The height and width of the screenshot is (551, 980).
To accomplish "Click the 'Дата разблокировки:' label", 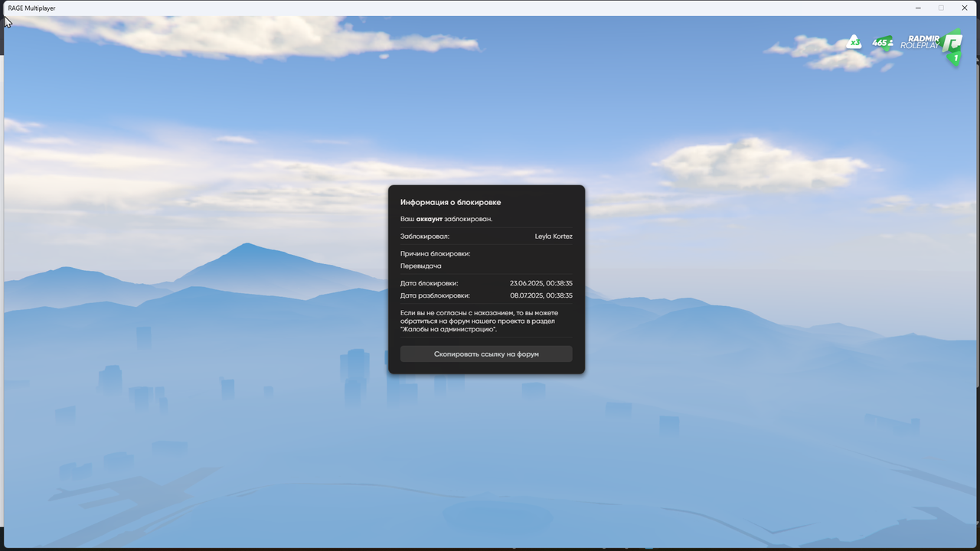I will (x=435, y=295).
